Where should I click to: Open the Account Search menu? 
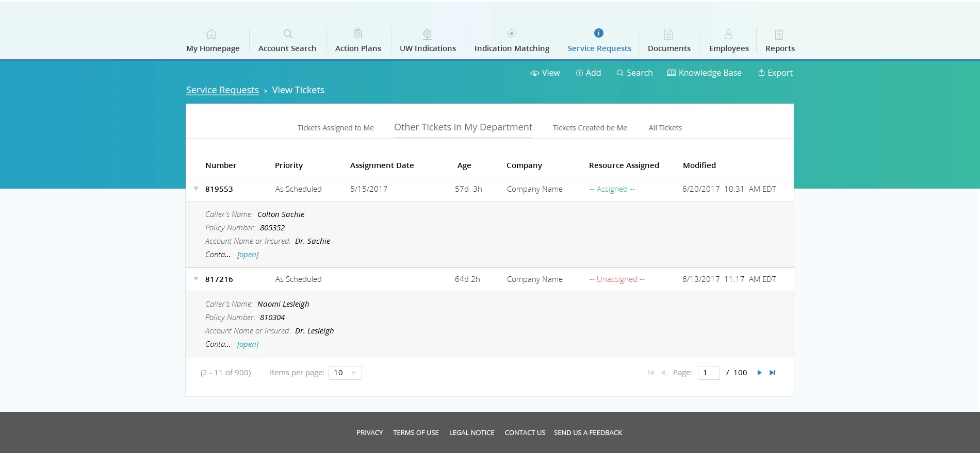tap(287, 48)
